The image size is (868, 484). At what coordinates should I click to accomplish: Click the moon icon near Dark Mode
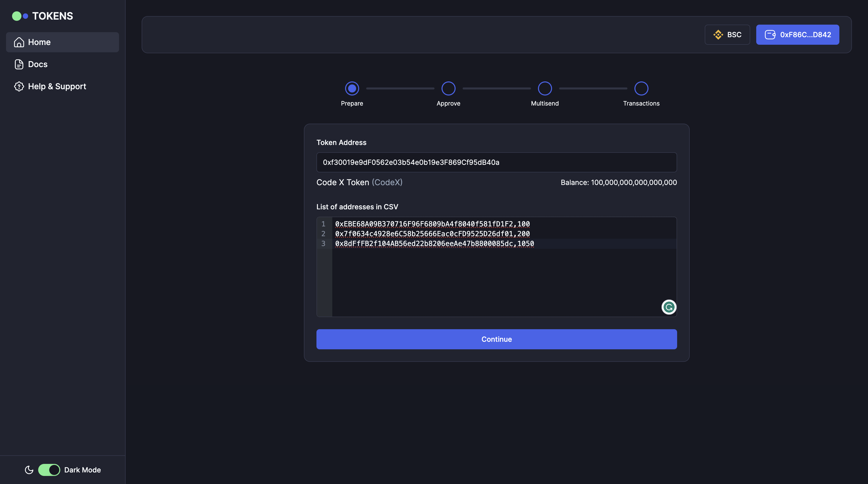point(29,470)
